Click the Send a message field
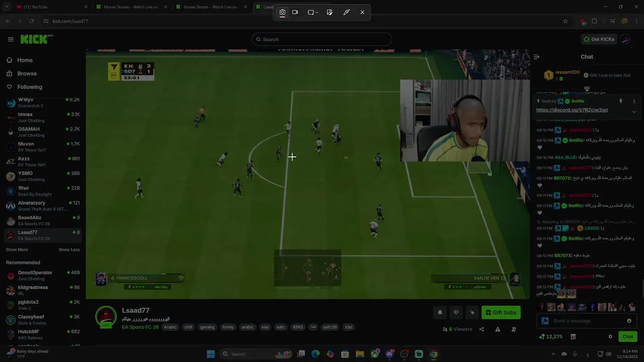This screenshot has height=362, width=644. tap(588, 321)
